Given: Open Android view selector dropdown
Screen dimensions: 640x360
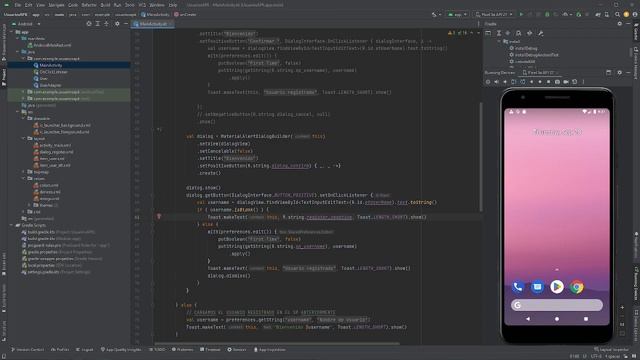Looking at the screenshot, I should [x=26, y=24].
